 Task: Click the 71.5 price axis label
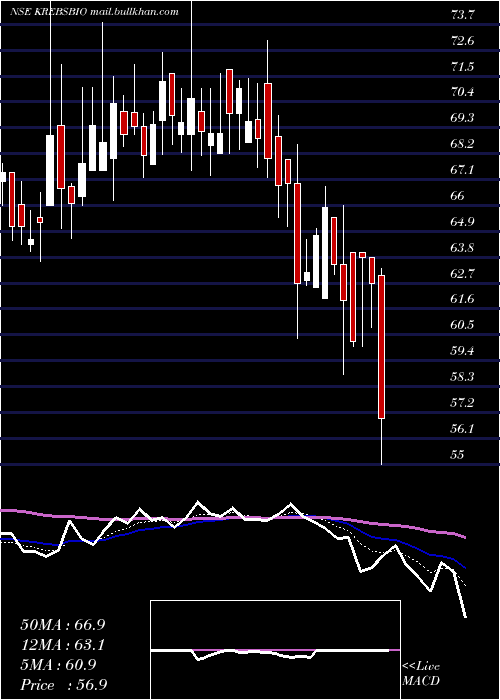[x=463, y=67]
